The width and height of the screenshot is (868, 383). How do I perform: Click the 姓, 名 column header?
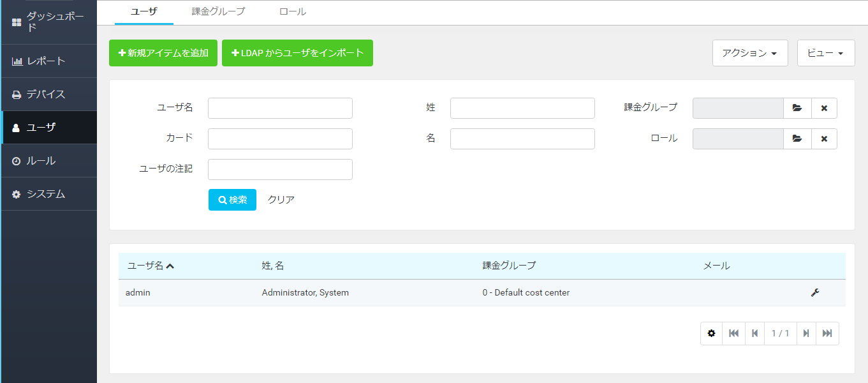(273, 266)
